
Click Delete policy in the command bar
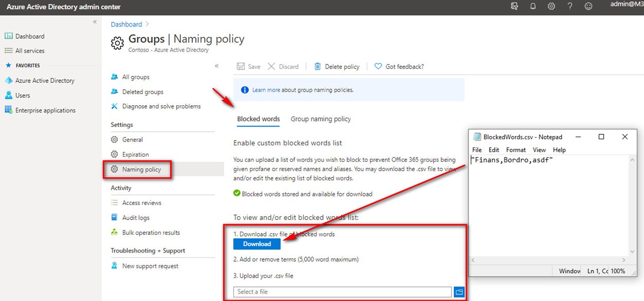pos(337,66)
